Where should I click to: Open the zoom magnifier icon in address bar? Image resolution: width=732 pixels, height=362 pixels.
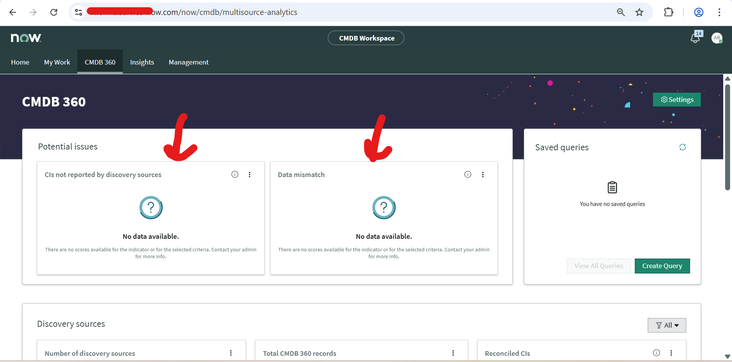click(x=621, y=13)
